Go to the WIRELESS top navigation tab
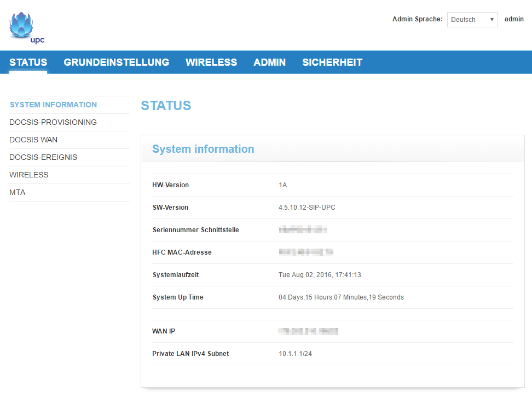 [x=211, y=62]
